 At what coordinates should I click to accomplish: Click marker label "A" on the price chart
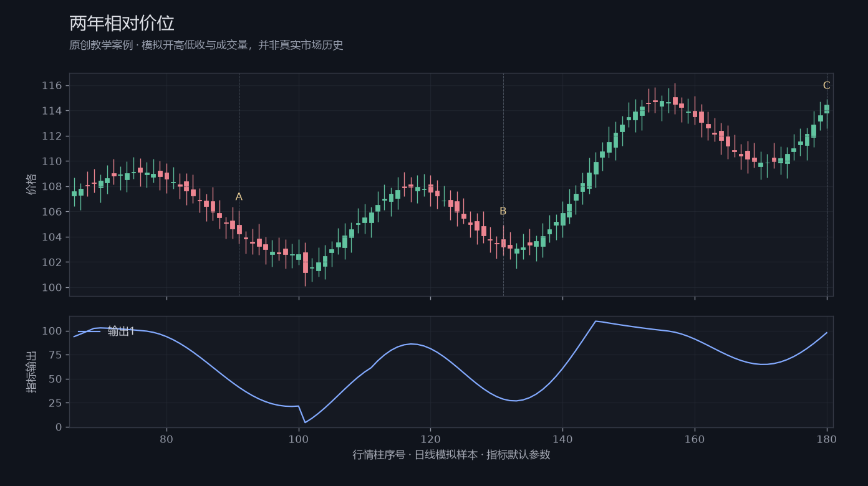(x=239, y=197)
